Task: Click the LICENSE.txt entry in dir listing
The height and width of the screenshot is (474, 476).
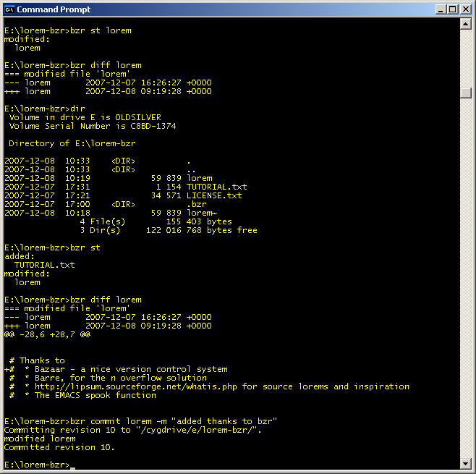Action: coord(123,195)
